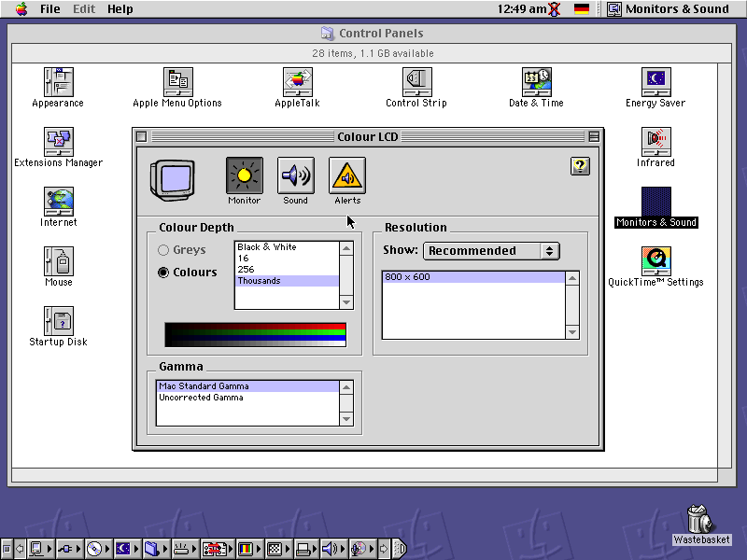Click the large monitor picture in Colour LCD
Screen dimensions: 747x560
[x=173, y=180]
